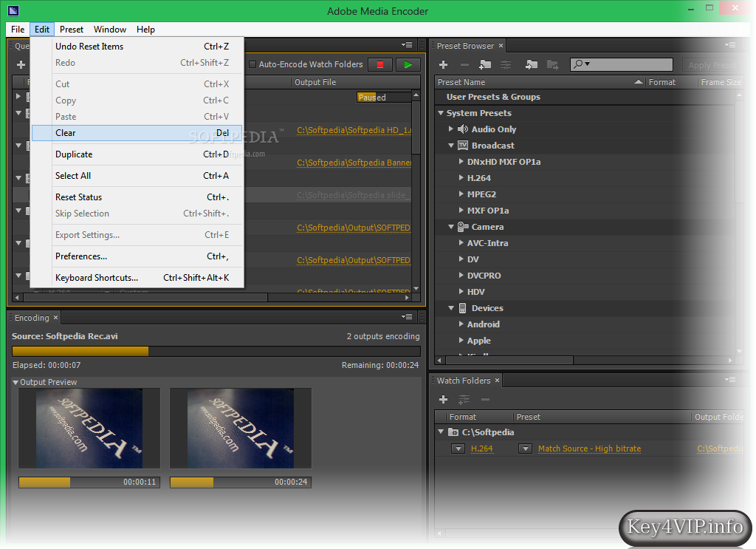Open the Match Source preset dropdown arrow
756x549 pixels.
525,449
